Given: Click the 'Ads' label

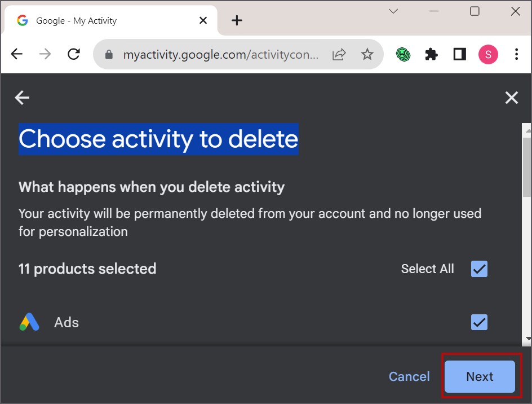Looking at the screenshot, I should (66, 322).
